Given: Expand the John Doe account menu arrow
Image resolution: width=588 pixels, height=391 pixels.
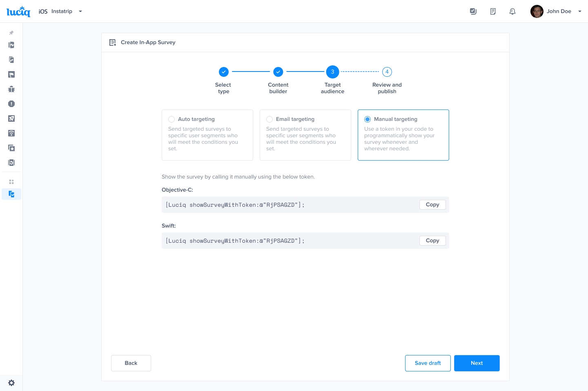Looking at the screenshot, I should [x=579, y=11].
